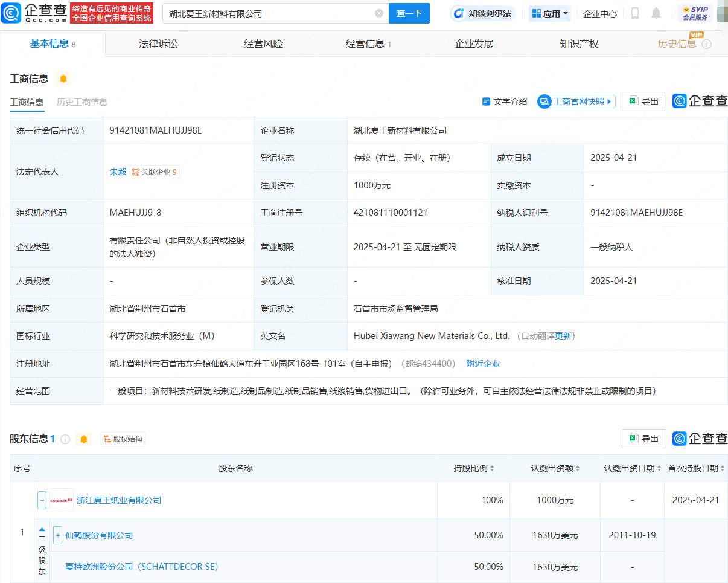The image size is (728, 583).
Task: Open 仙鹤股份有限公司 link
Action: [x=99, y=535]
